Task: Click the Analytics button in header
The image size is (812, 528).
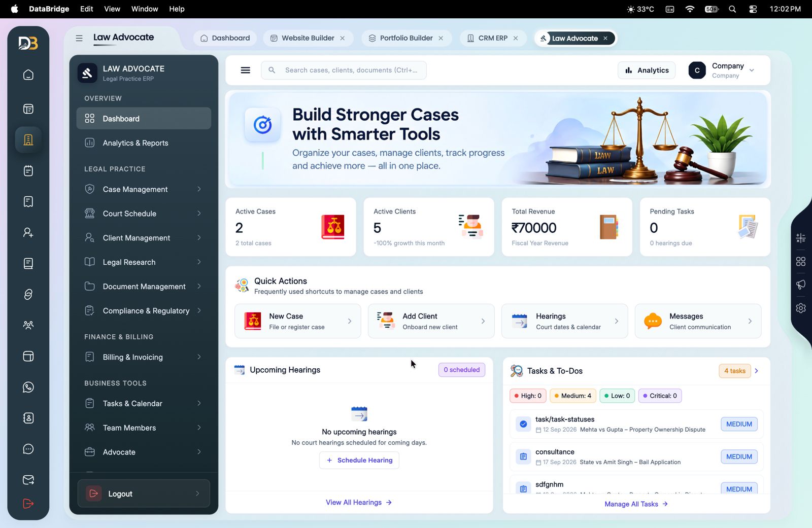Action: coord(647,71)
